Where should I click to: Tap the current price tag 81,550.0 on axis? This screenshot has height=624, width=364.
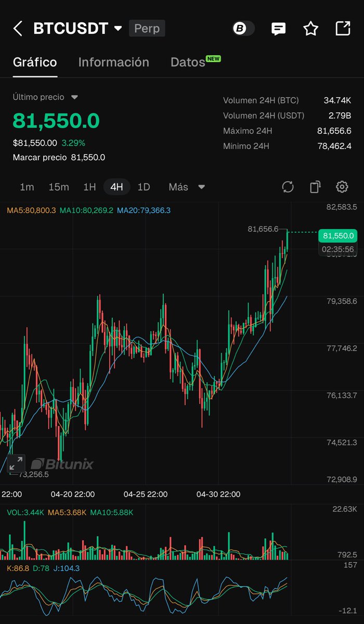tap(338, 236)
